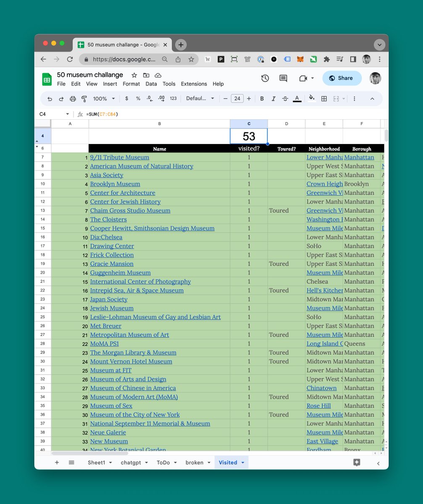This screenshot has height=504, width=423.
Task: Open the Text color picker
Action: [x=297, y=99]
